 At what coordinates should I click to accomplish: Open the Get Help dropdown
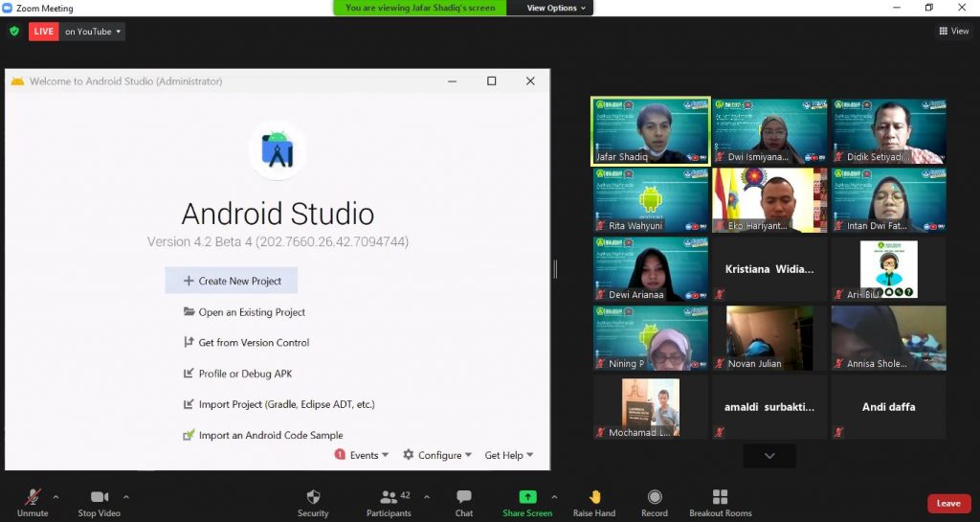click(509, 455)
